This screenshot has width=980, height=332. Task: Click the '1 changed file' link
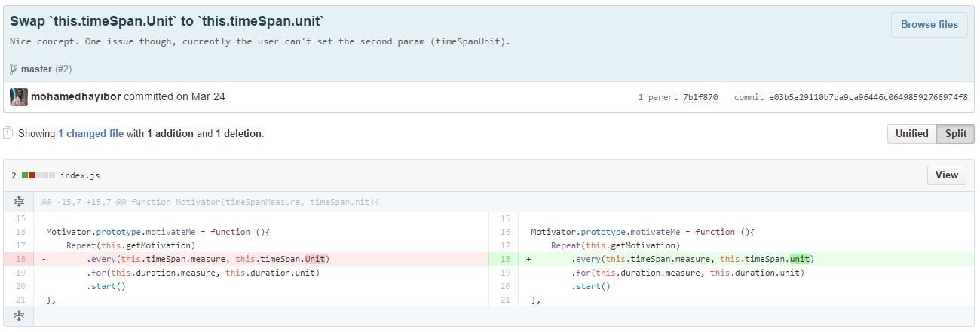point(90,134)
